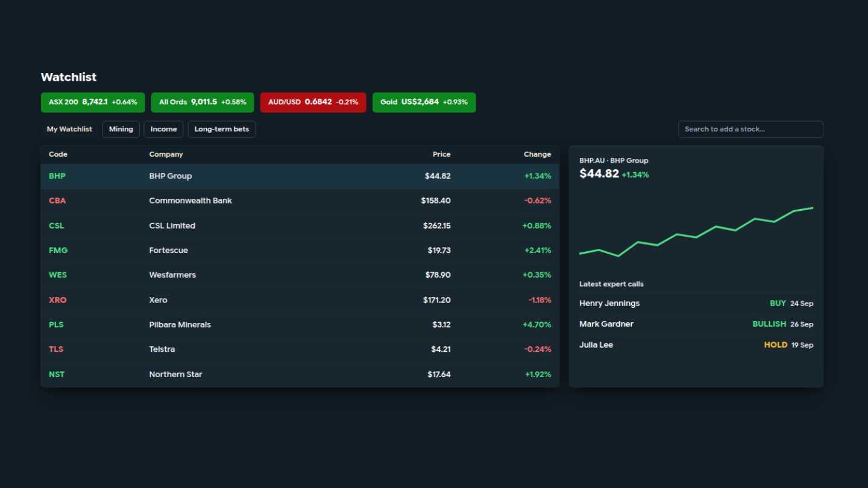Image resolution: width=868 pixels, height=488 pixels.
Task: Switch to the Mining tab
Action: 121,130
